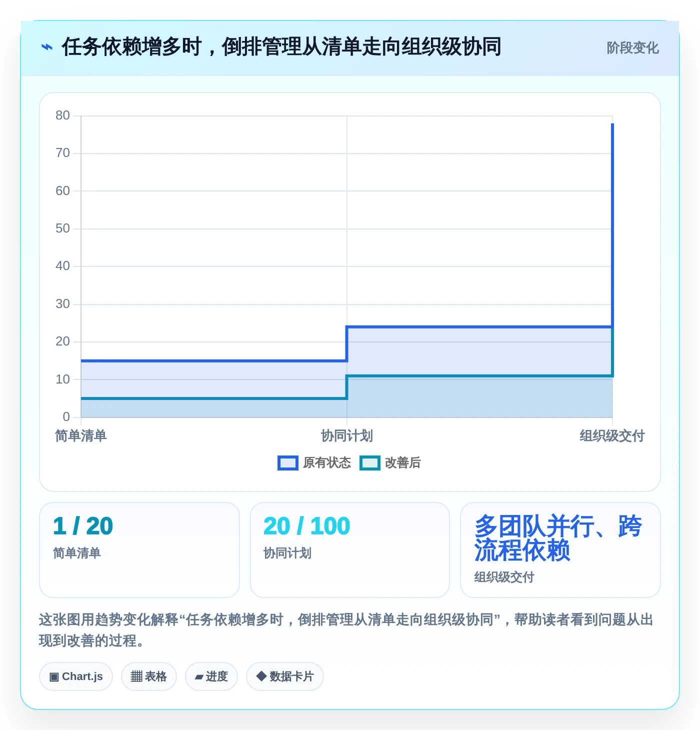Viewport: 700px width, 730px height.
Task: Click the chart title 任务依赖增多时 heading
Action: click(x=281, y=47)
